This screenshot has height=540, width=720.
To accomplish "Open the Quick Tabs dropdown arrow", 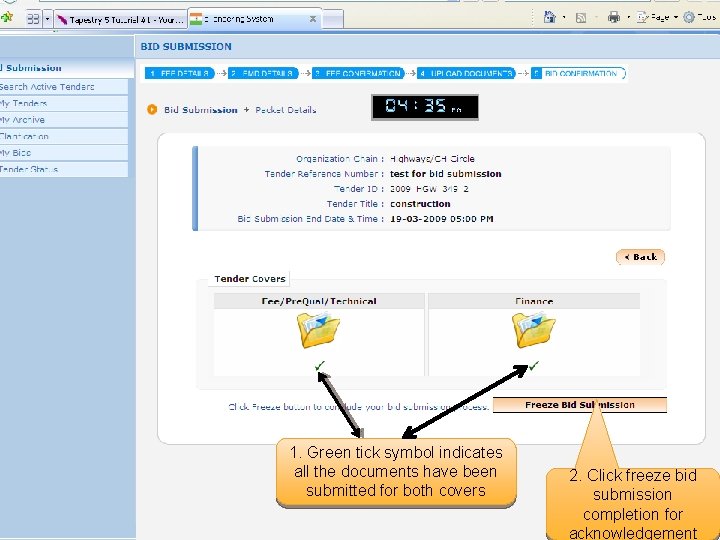I will [x=47, y=19].
